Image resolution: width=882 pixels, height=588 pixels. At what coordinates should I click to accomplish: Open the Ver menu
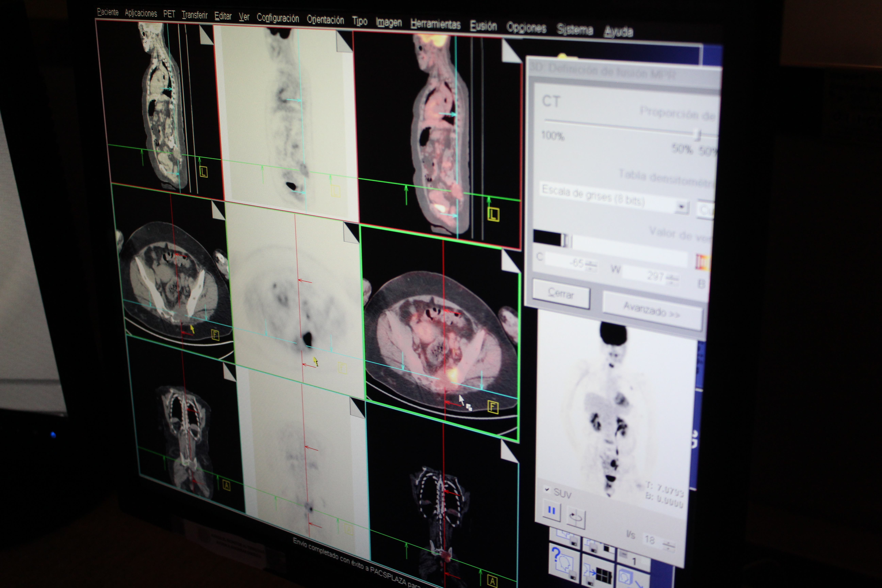[244, 17]
